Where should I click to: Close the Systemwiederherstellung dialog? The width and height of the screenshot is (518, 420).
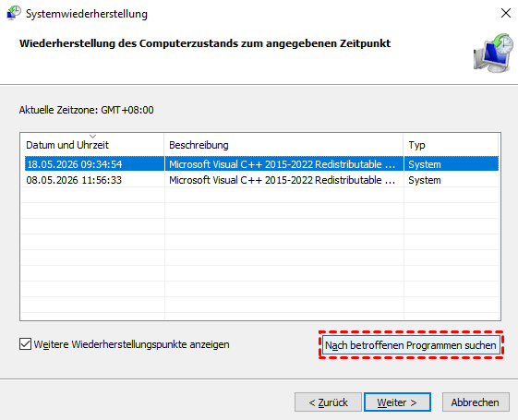point(506,14)
